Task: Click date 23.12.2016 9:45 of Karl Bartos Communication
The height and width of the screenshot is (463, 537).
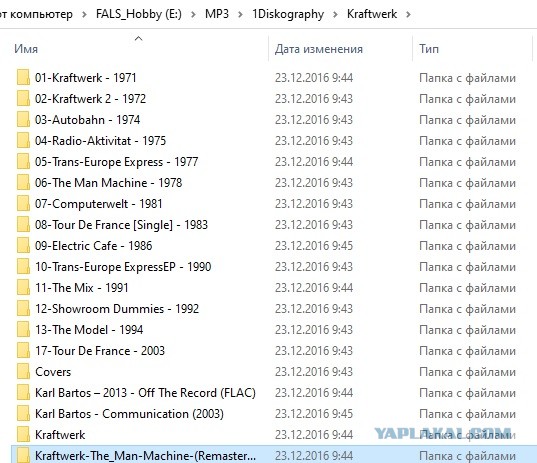Action: tap(314, 414)
